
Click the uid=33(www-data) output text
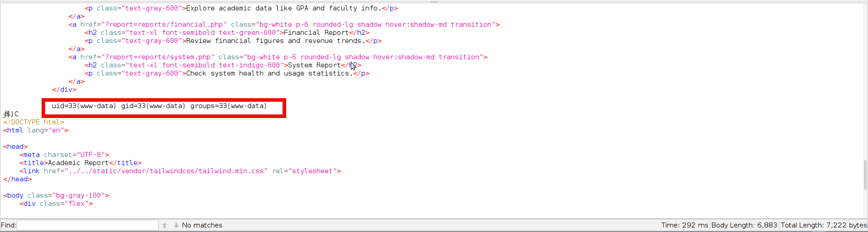[84, 106]
